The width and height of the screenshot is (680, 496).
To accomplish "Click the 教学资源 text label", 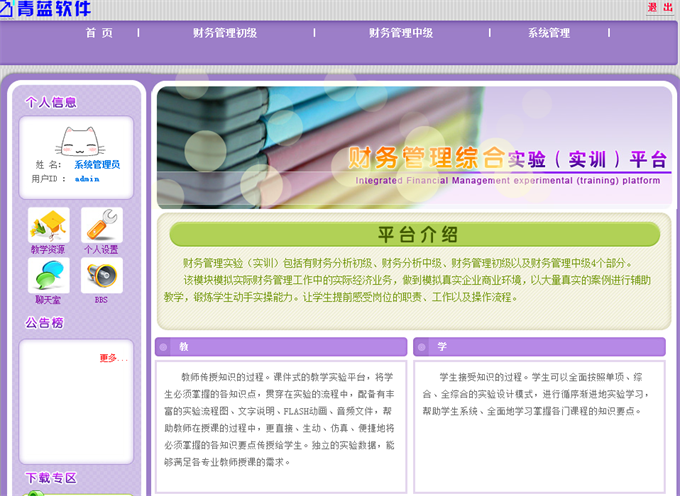I will (47, 249).
